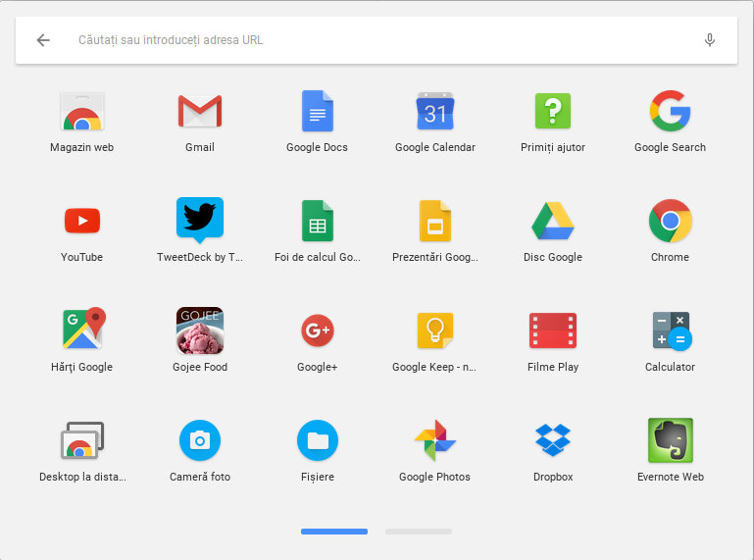The image size is (754, 560).
Task: Open Google Calendar app
Action: (x=435, y=111)
